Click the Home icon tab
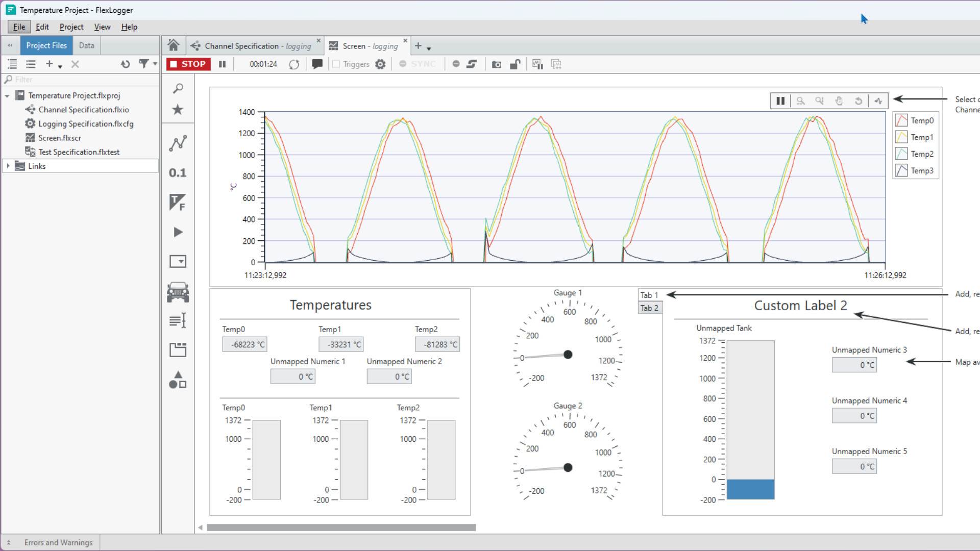980x551 pixels. pos(174,45)
